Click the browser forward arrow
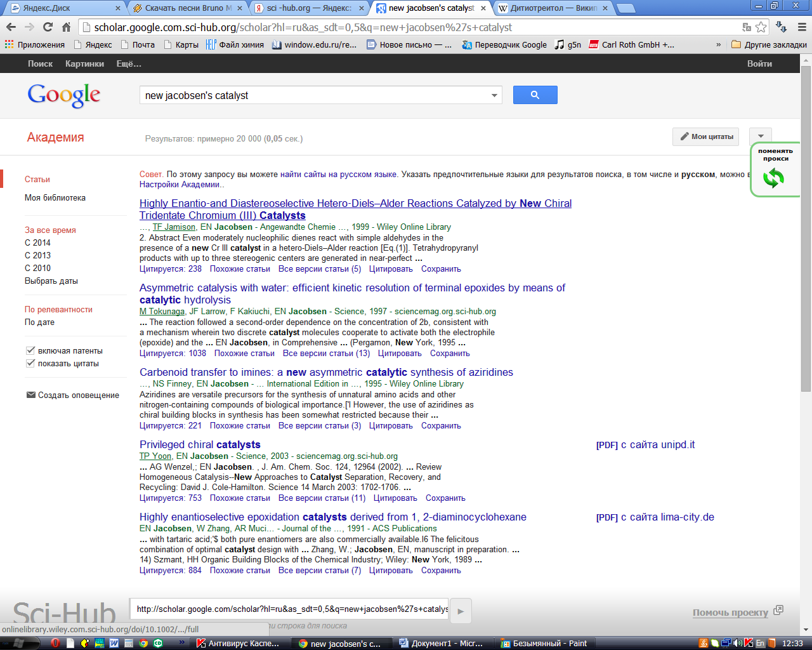 point(29,27)
